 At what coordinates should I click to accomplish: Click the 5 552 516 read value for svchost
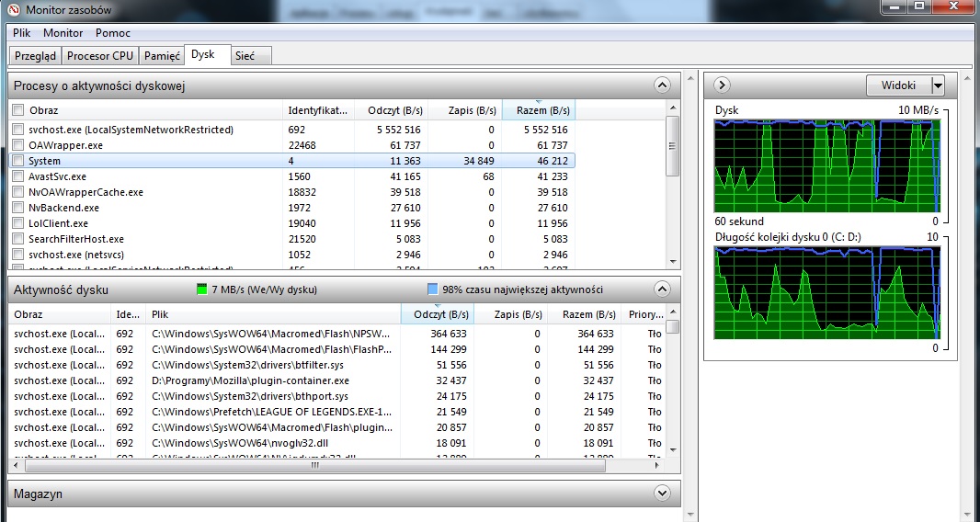click(x=399, y=130)
